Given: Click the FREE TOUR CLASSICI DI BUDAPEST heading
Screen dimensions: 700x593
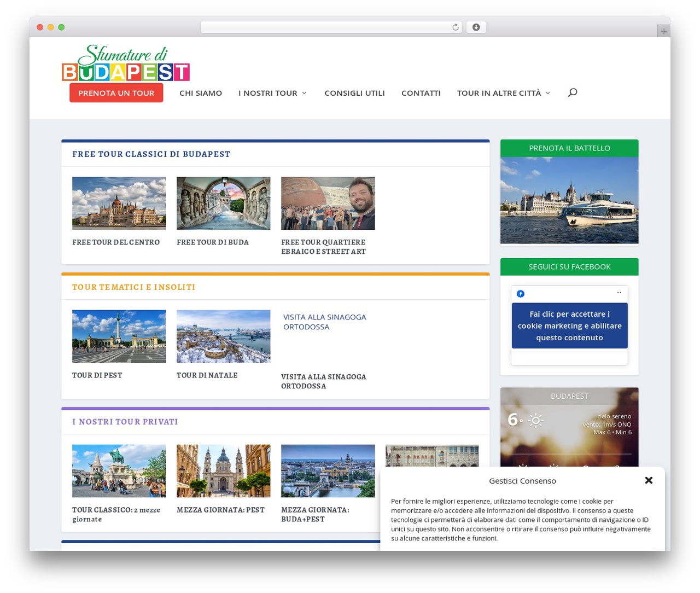Looking at the screenshot, I should pyautogui.click(x=151, y=154).
